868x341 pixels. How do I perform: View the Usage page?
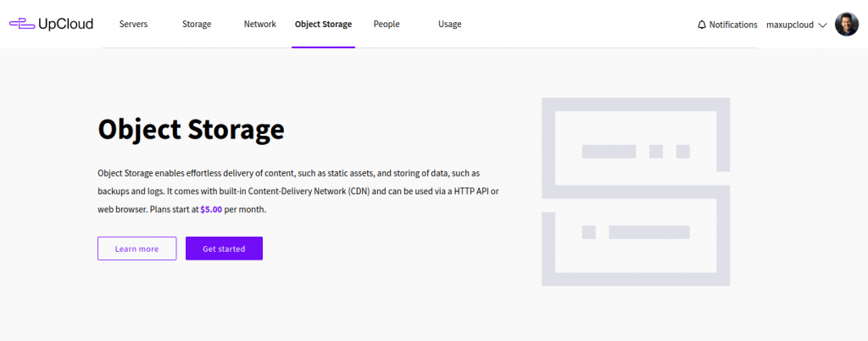(x=449, y=25)
